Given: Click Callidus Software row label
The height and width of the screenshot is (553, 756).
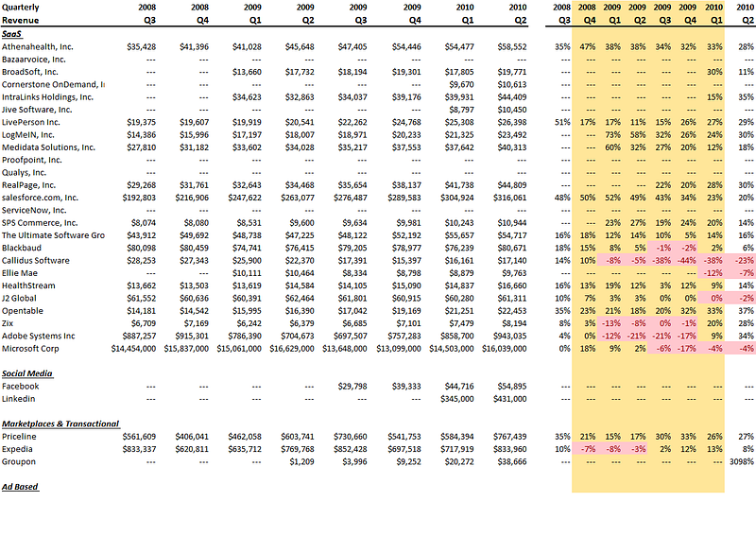Looking at the screenshot, I should point(36,260).
